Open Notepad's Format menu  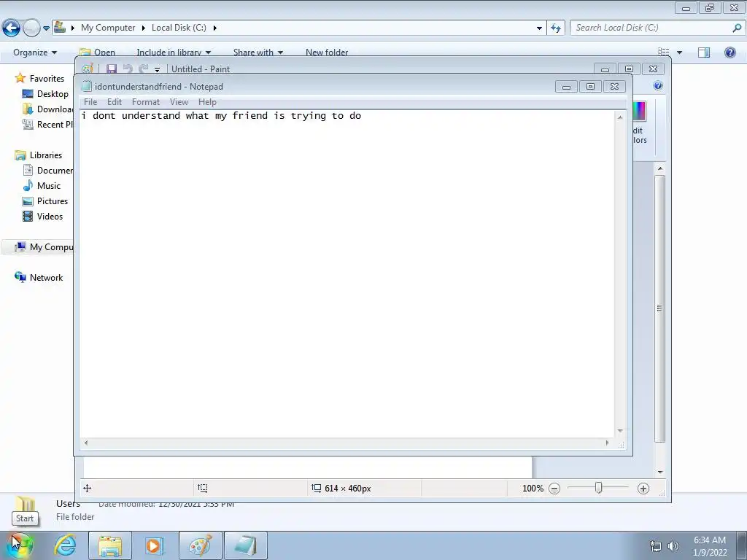click(146, 102)
